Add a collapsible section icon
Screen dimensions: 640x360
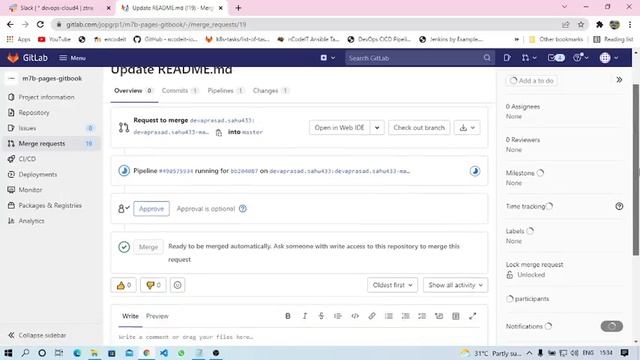point(439,316)
